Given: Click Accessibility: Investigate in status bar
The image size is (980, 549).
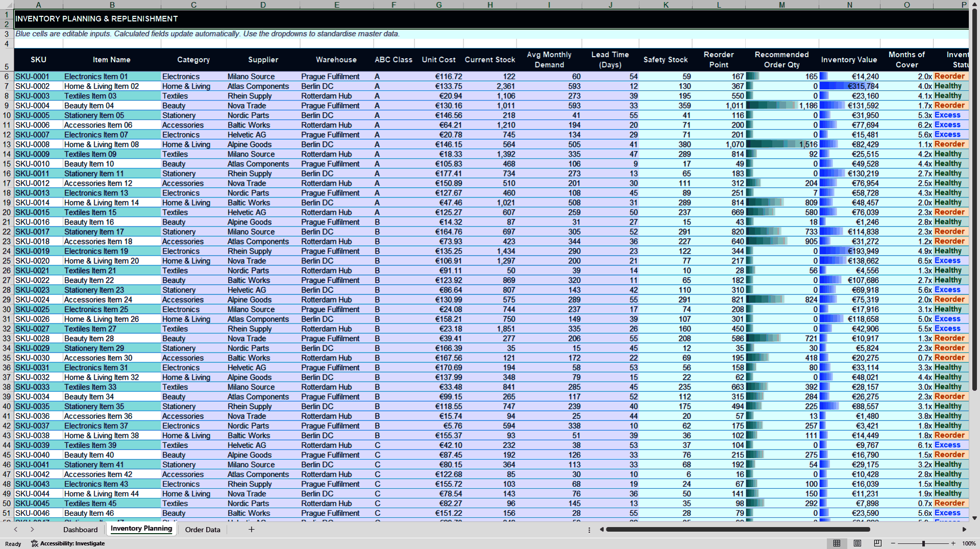Looking at the screenshot, I should point(68,543).
